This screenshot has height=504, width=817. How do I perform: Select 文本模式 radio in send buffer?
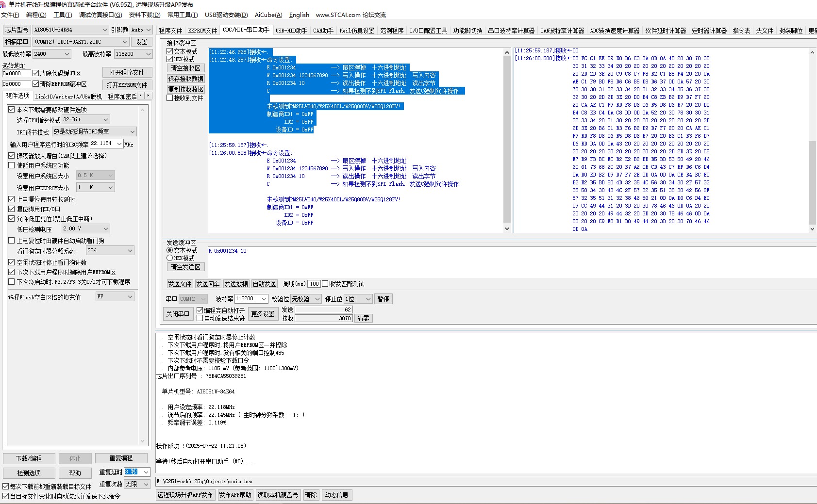[x=170, y=250]
